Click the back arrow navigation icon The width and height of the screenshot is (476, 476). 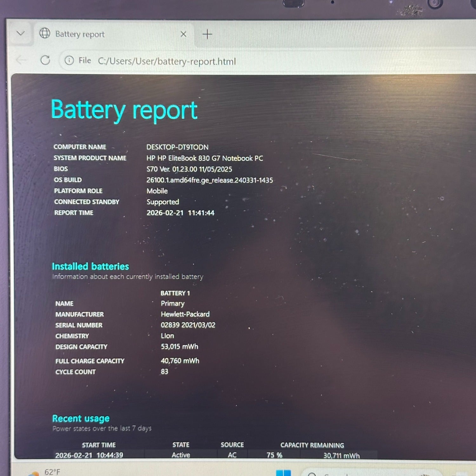click(x=21, y=60)
